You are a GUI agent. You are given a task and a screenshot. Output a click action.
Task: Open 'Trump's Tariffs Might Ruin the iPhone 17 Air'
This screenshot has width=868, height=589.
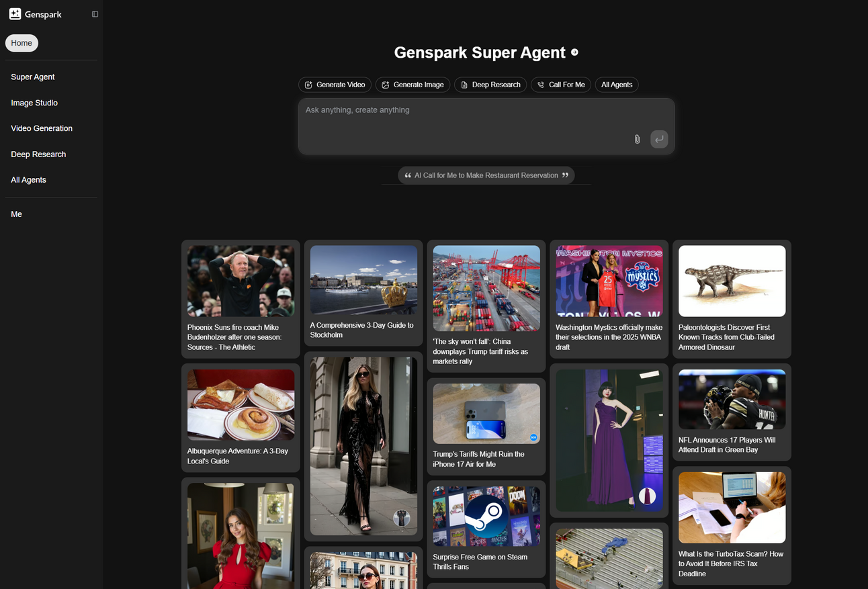click(479, 459)
